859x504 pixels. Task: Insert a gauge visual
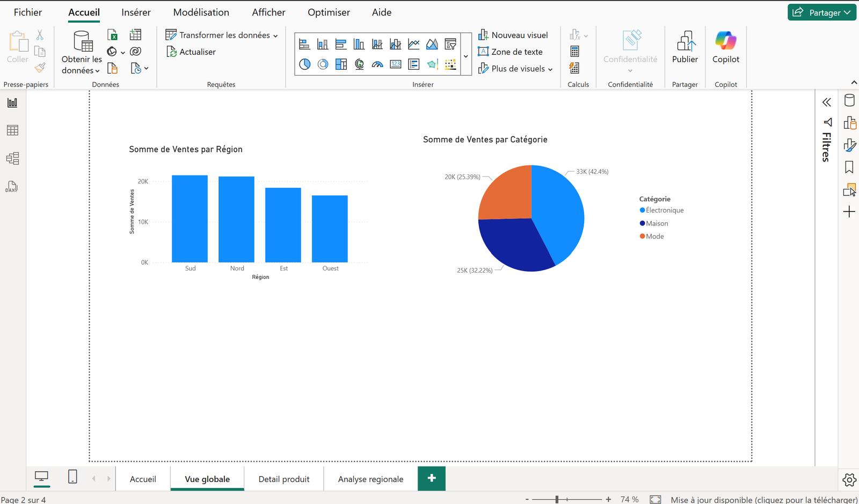[x=377, y=64]
